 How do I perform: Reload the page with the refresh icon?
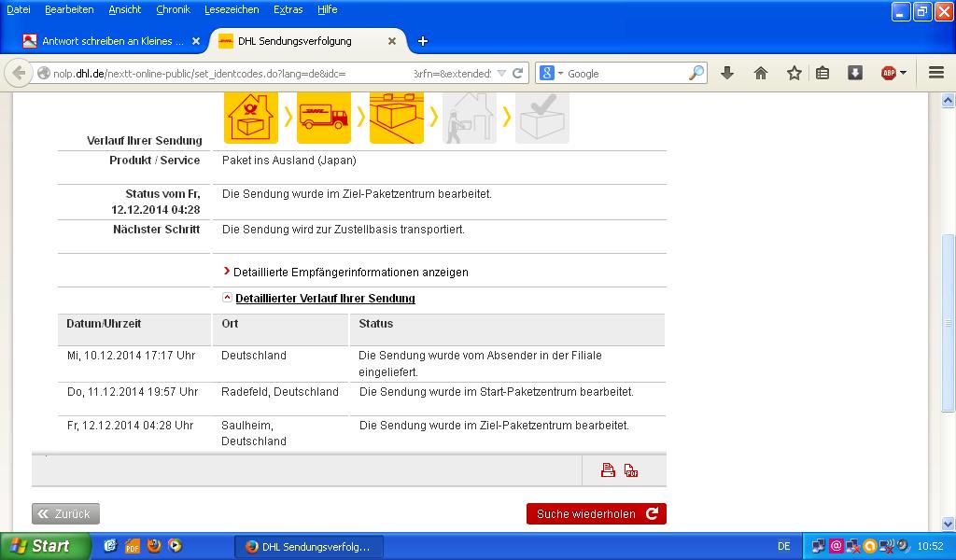point(518,73)
